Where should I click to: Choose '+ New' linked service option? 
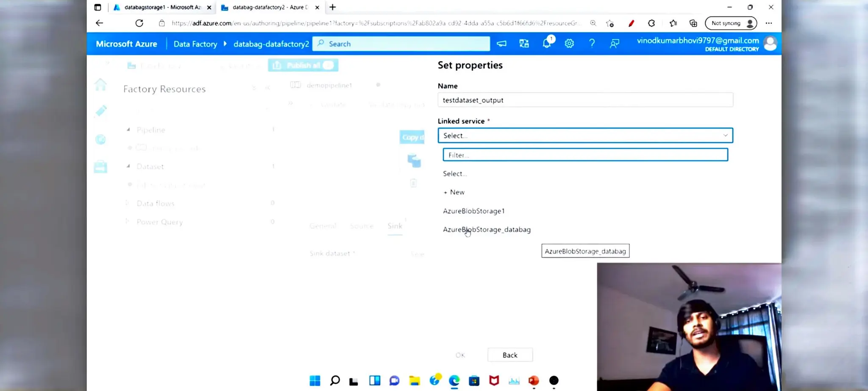(454, 192)
